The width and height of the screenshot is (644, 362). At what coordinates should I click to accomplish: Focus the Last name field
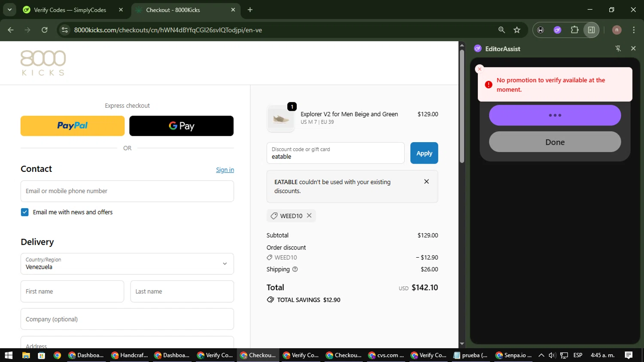(x=182, y=292)
